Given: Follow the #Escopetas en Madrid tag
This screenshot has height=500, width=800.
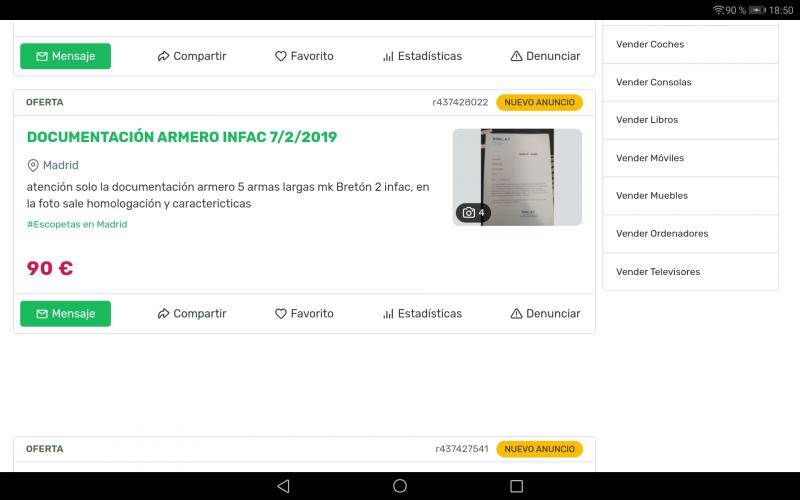Looking at the screenshot, I should coord(77,224).
